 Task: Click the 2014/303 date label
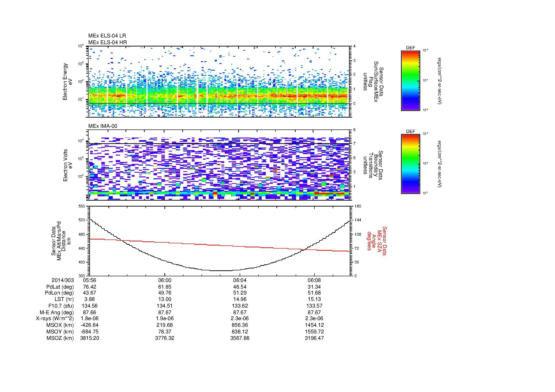point(63,280)
